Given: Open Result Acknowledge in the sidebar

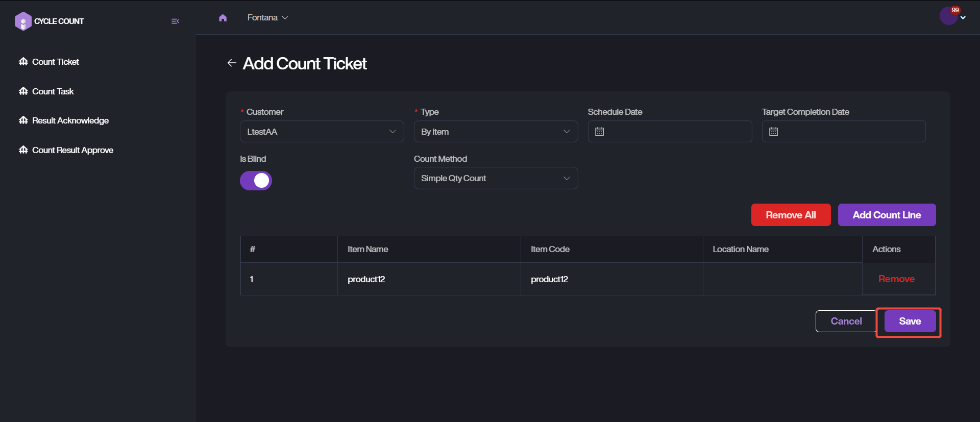Looking at the screenshot, I should pos(70,120).
